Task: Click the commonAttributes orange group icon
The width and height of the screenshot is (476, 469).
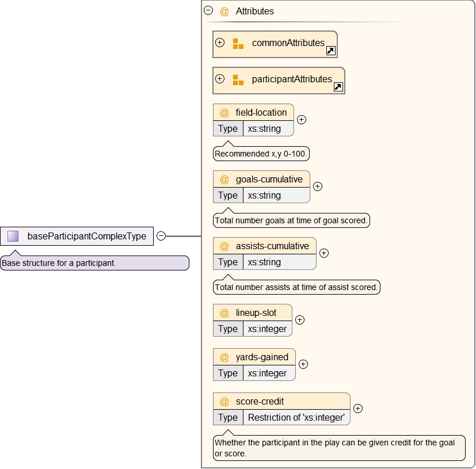Action: (238, 44)
